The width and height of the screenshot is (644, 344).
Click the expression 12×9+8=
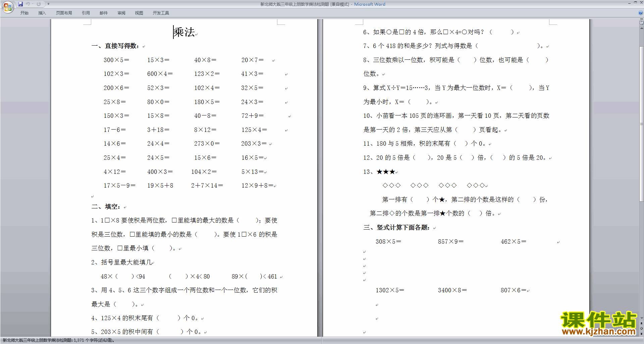258,186
